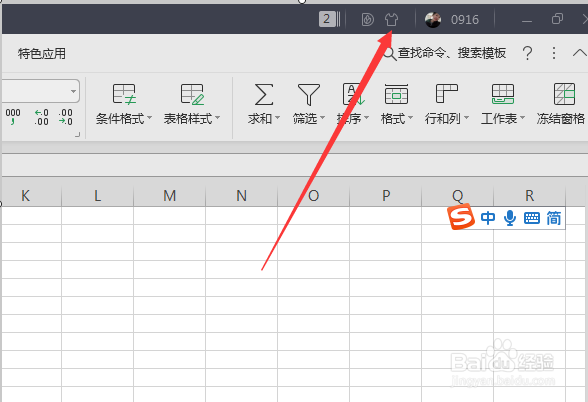Image resolution: width=588 pixels, height=402 pixels.
Task: Toggle Sogou Chinese/English mode 中
Action: [488, 218]
